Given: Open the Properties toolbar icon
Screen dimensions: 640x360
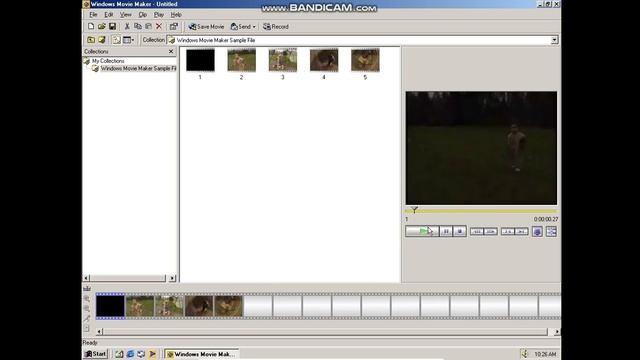Looking at the screenshot, I should [x=173, y=27].
